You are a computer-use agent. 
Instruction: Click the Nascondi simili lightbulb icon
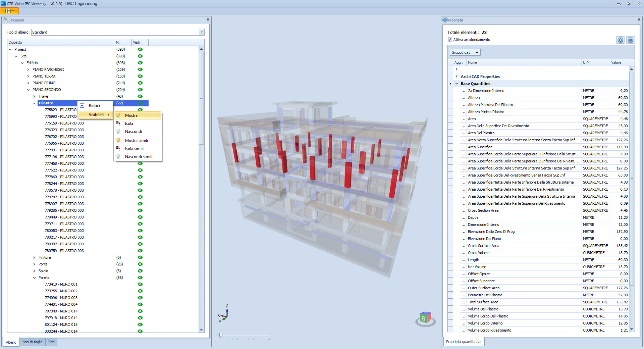tap(118, 156)
